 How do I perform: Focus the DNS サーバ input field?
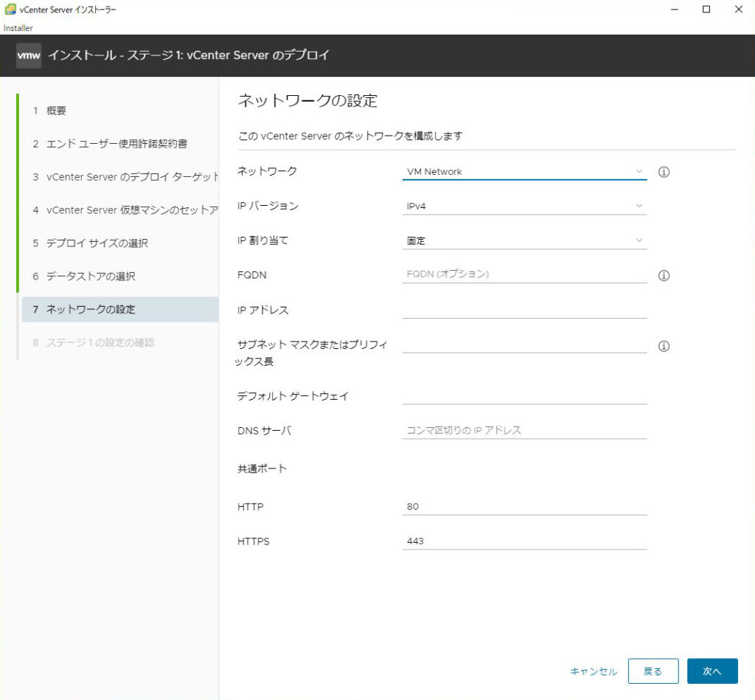524,430
